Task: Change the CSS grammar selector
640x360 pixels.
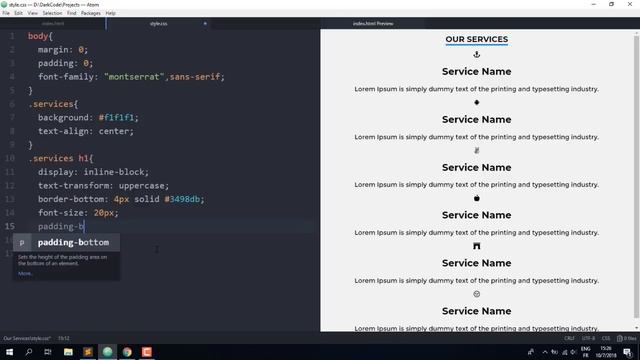Action: [x=606, y=338]
